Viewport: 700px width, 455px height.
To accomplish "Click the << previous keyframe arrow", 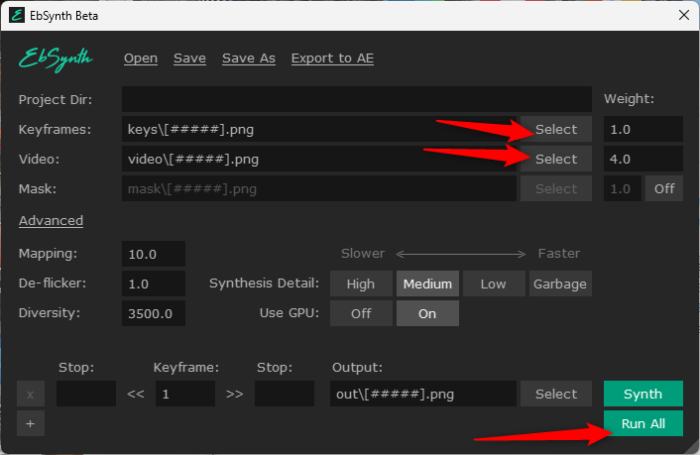I will (135, 394).
